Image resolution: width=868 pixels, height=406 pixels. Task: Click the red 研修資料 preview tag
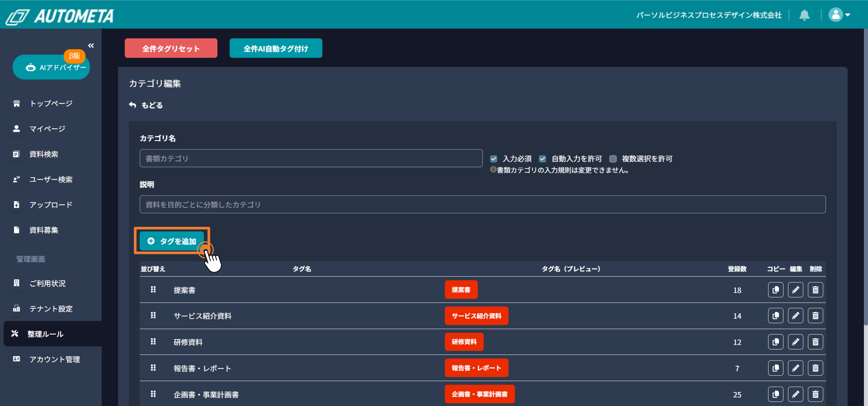pos(464,342)
